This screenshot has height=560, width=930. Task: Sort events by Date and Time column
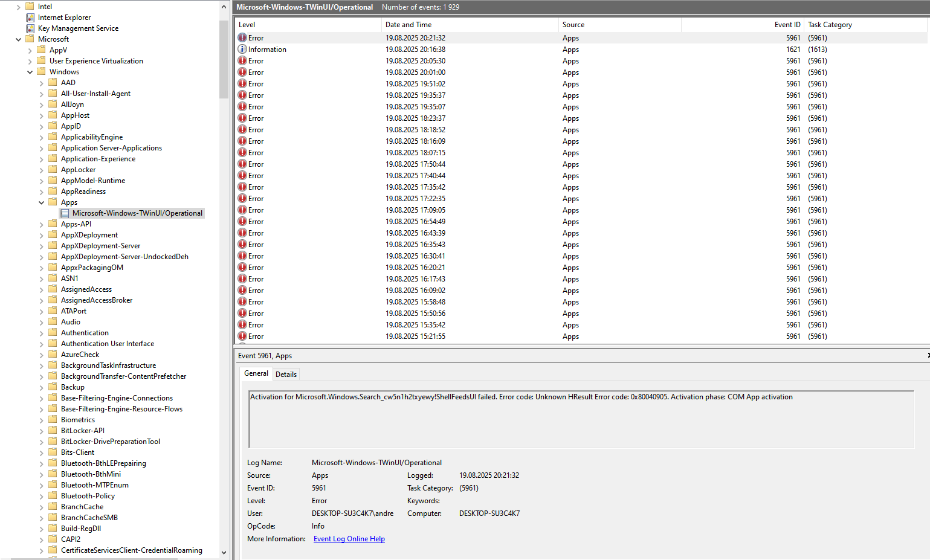(408, 25)
